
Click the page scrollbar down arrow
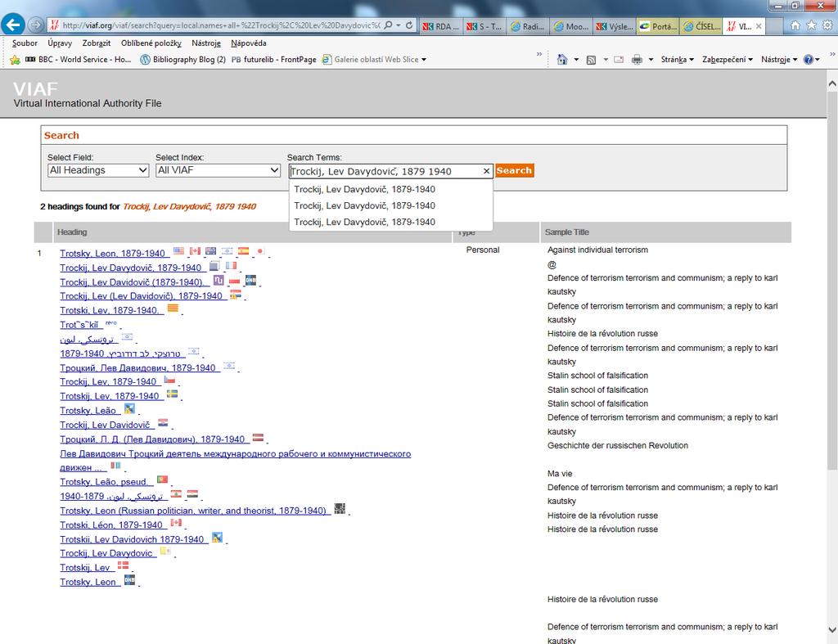(832, 629)
